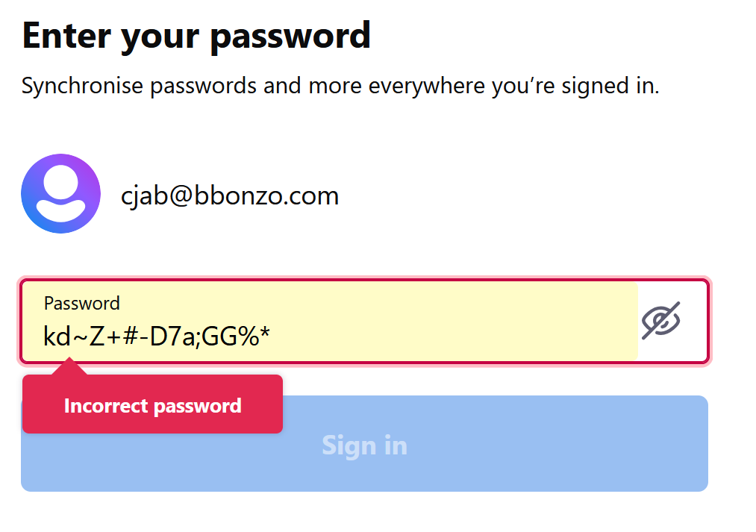
Task: Click 'kd~Z' at the start of password
Action: coord(67,337)
